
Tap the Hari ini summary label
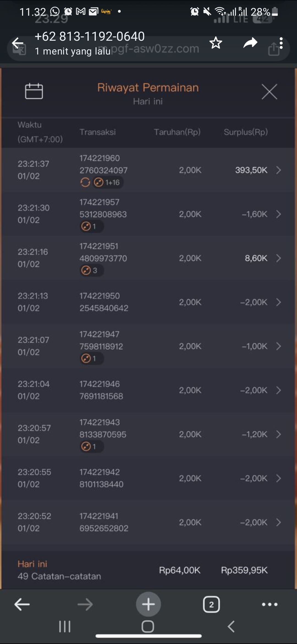(32, 564)
